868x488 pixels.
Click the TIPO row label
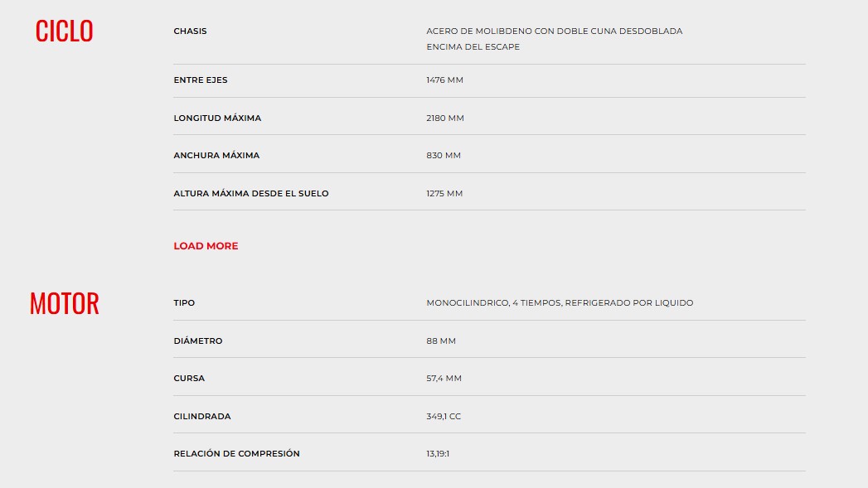pos(184,303)
